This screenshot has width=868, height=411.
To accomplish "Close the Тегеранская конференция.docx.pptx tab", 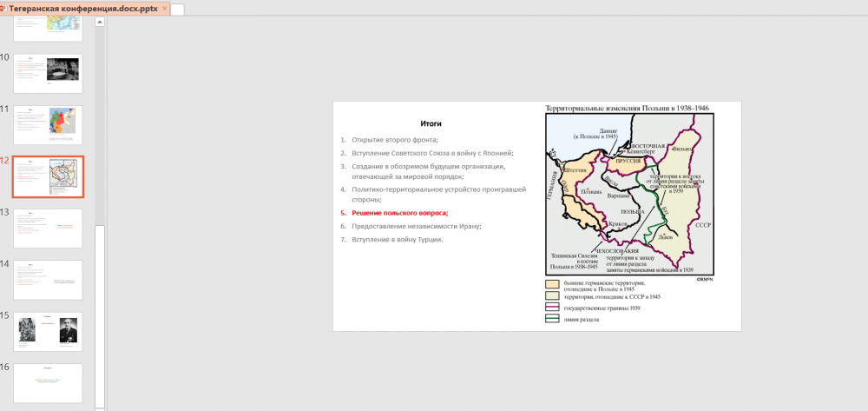I will click(164, 8).
